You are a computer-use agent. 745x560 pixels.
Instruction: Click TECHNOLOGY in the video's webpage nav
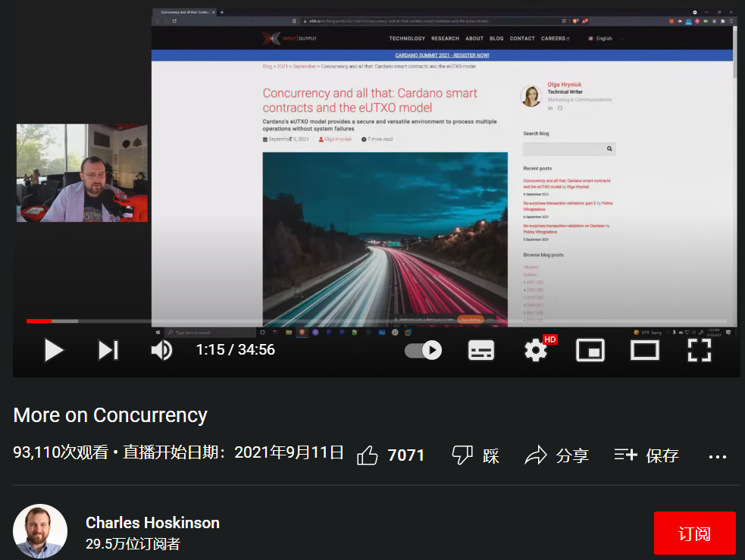[407, 39]
